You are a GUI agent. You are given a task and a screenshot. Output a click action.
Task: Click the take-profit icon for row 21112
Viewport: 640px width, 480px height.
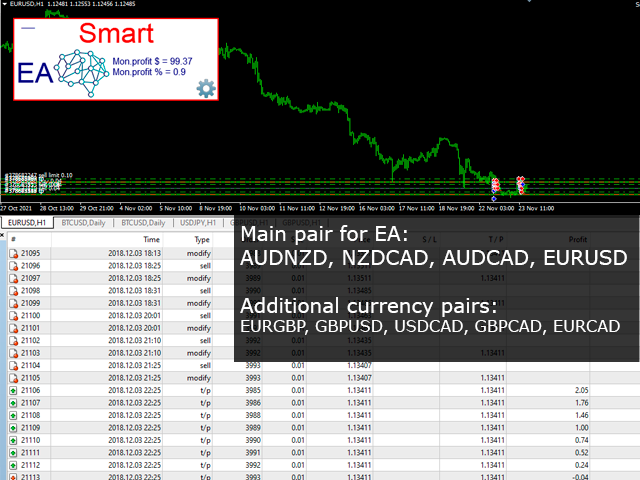pos(13,465)
